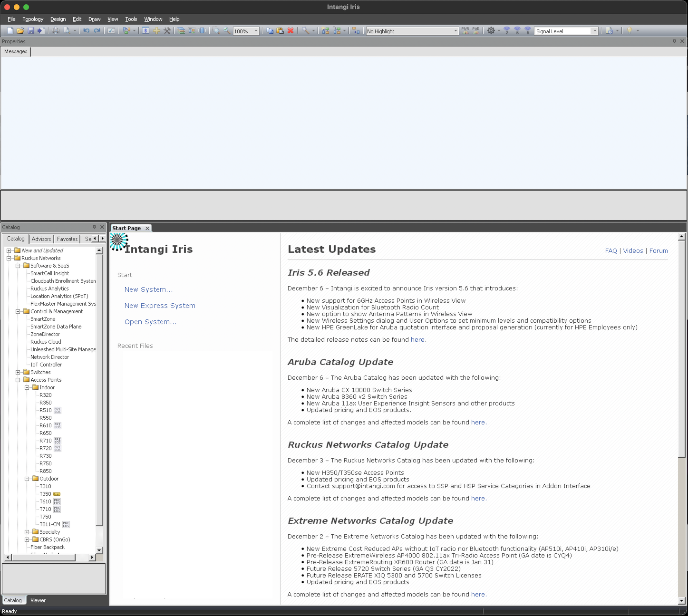The height and width of the screenshot is (616, 688).
Task: Select the T350 outdoor access point
Action: pos(45,494)
